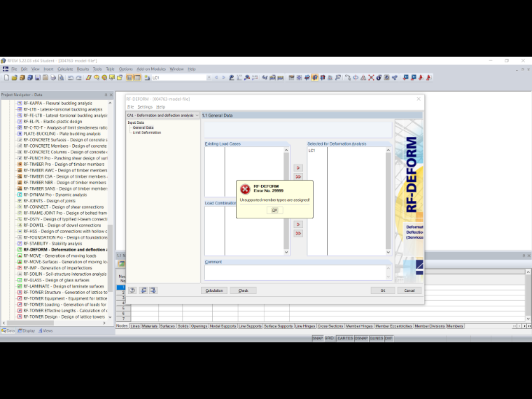Switch navigator to the Display tab
Viewport: 532px width, 399px height.
(27, 331)
